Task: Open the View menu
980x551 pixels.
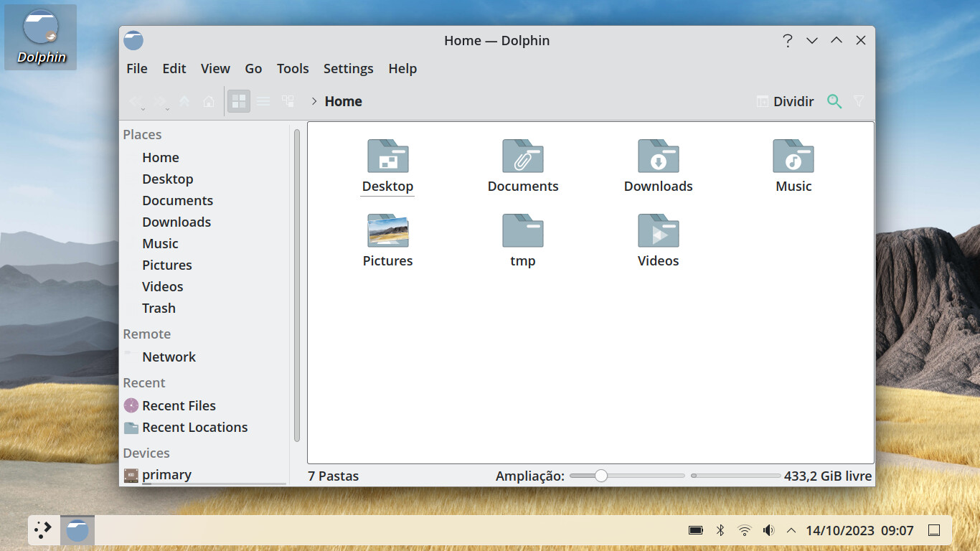Action: (215, 68)
